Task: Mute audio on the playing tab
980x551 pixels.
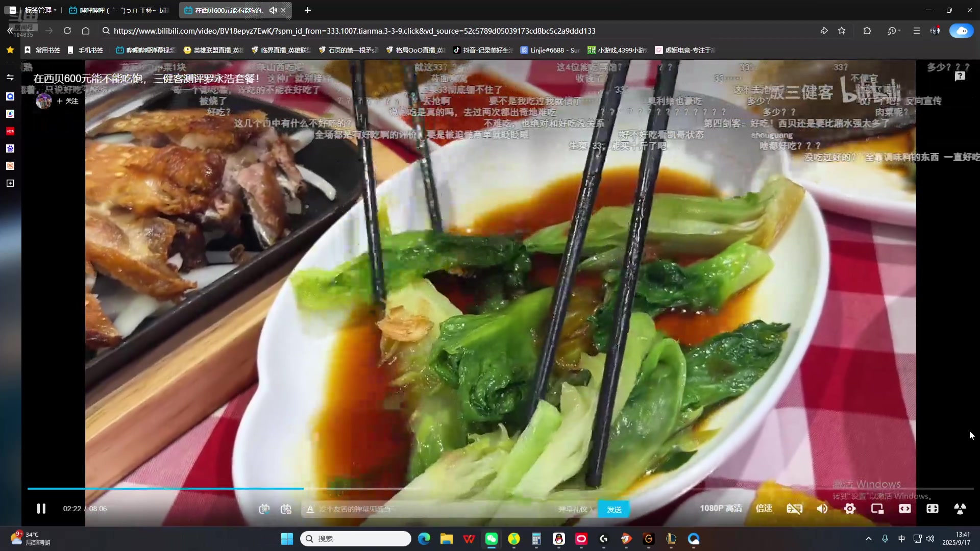Action: click(273, 10)
